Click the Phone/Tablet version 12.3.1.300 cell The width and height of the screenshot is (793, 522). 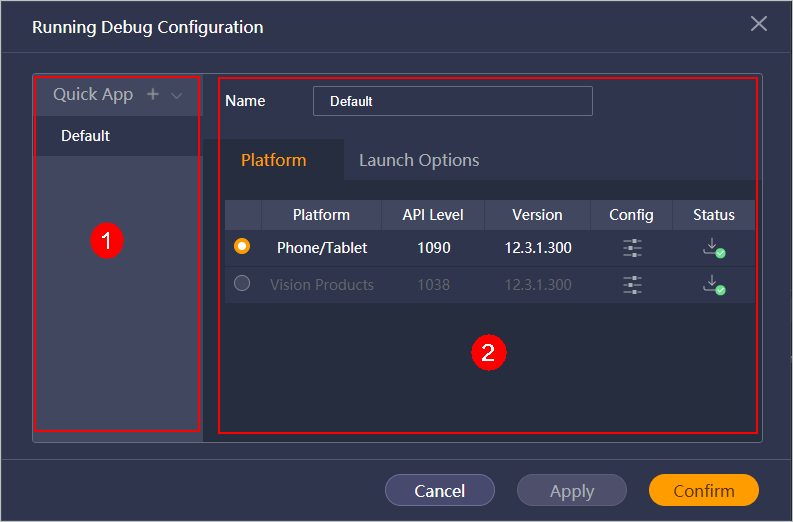538,248
